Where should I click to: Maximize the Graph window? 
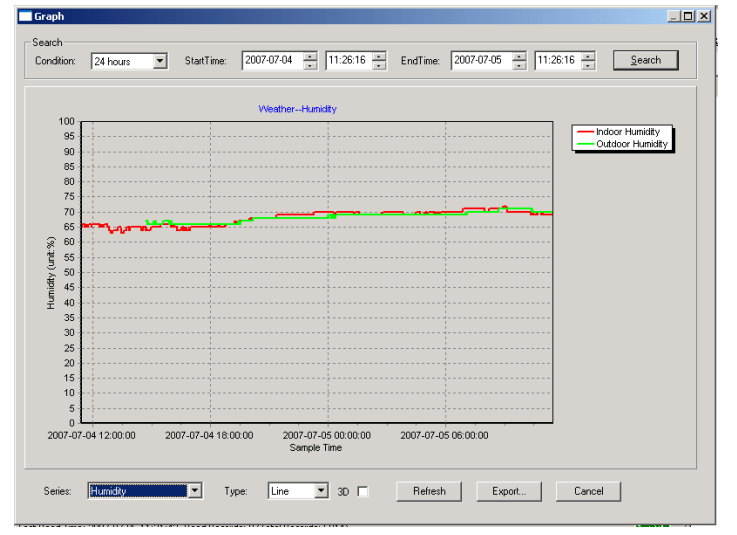click(x=688, y=16)
